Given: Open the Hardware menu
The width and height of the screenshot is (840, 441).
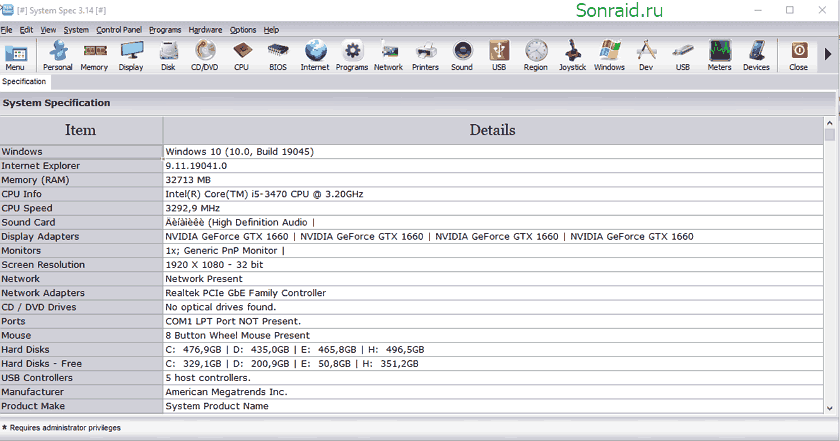Looking at the screenshot, I should (x=205, y=30).
